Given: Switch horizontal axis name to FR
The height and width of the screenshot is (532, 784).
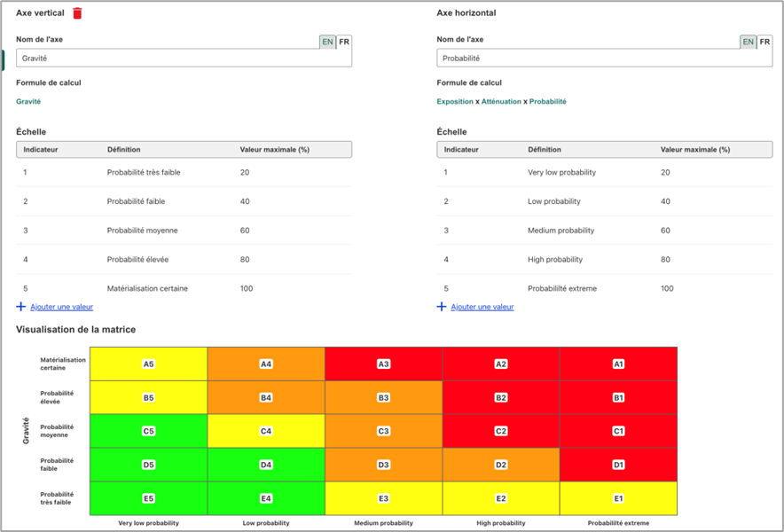Looking at the screenshot, I should click(764, 42).
